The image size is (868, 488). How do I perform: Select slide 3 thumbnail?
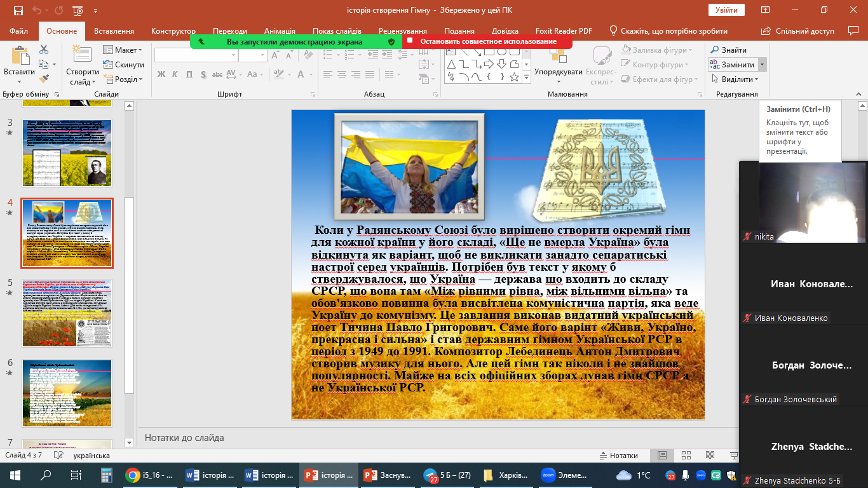pos(67,153)
